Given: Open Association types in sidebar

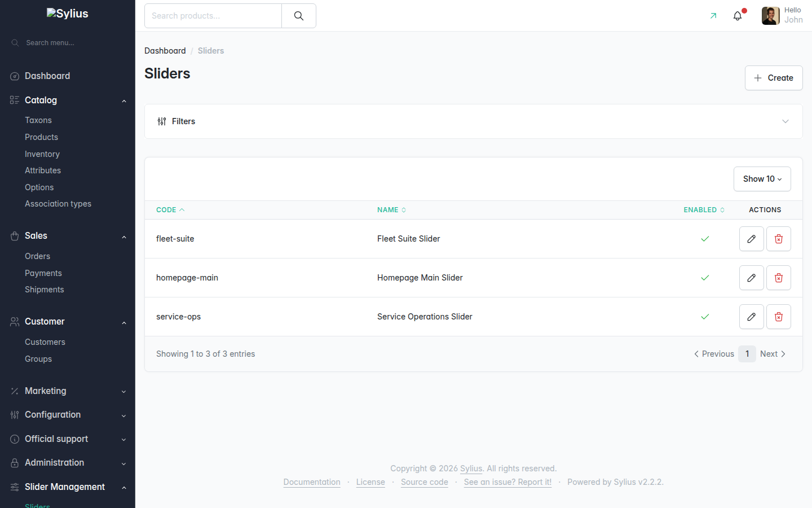Looking at the screenshot, I should click(58, 204).
